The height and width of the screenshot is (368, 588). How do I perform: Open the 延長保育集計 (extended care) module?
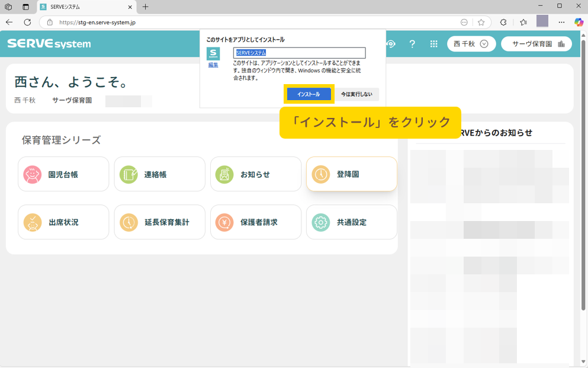[159, 222]
